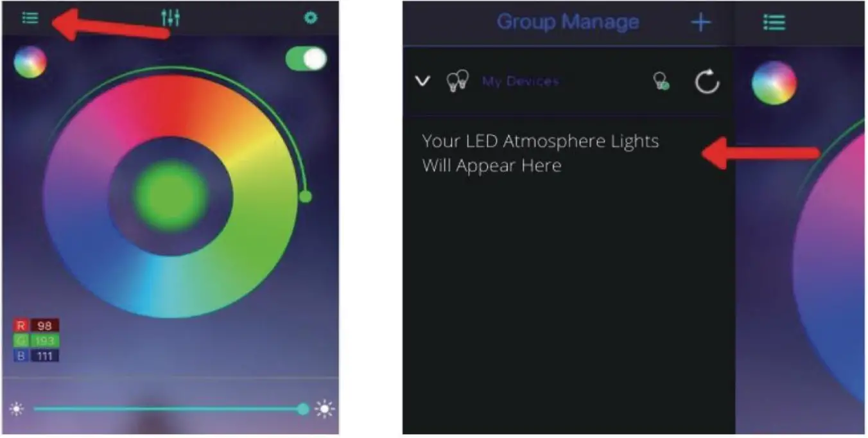Open the settings gear icon
Screen dimensions: 868x438
[x=311, y=18]
